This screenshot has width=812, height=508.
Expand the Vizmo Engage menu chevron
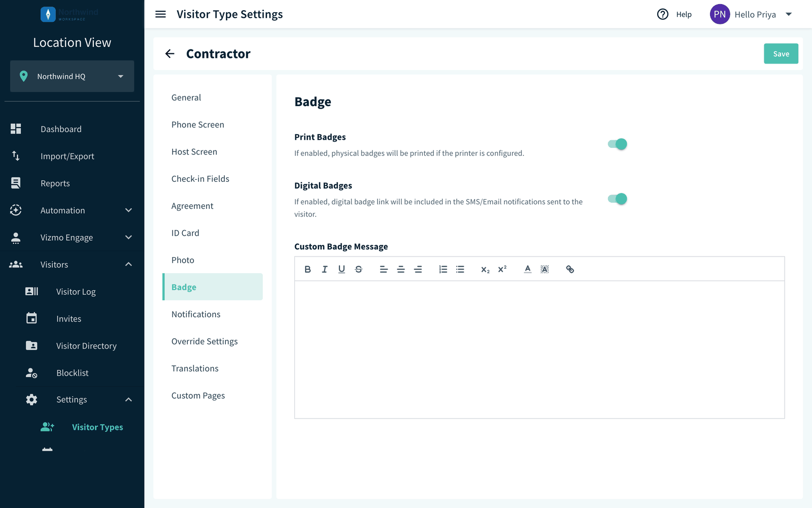pos(128,237)
